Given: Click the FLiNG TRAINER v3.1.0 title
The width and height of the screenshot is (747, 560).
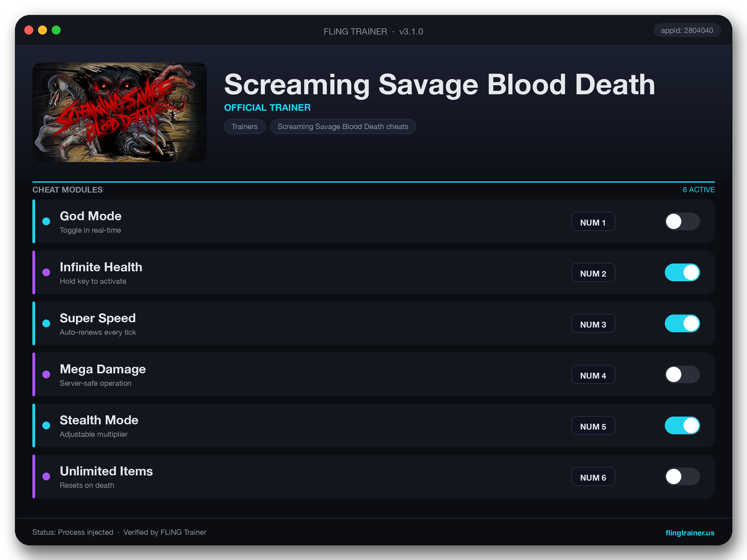Looking at the screenshot, I should (373, 31).
